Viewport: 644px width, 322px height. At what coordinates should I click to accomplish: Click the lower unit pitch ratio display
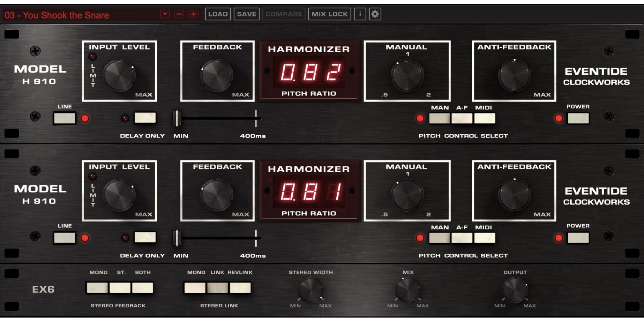click(x=309, y=191)
